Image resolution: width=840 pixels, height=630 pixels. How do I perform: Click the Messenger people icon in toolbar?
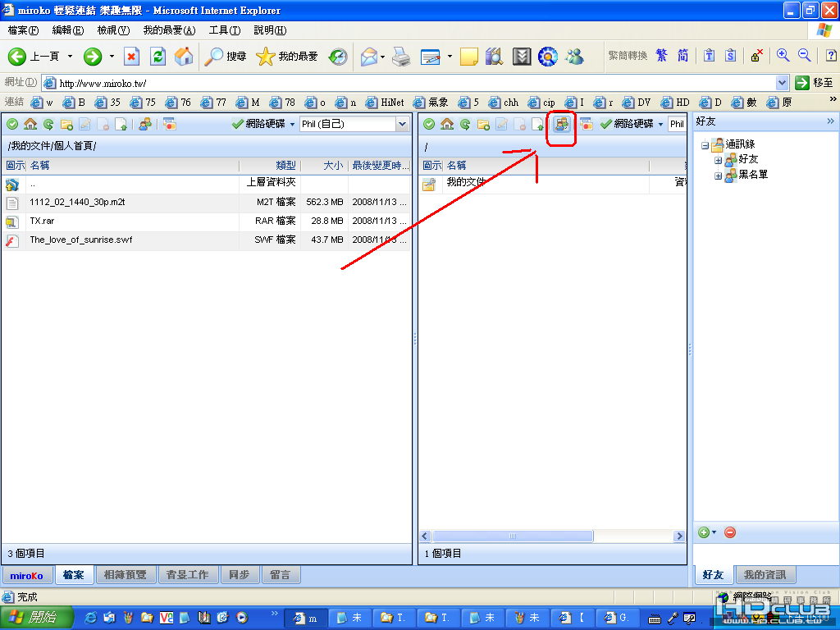[574, 57]
